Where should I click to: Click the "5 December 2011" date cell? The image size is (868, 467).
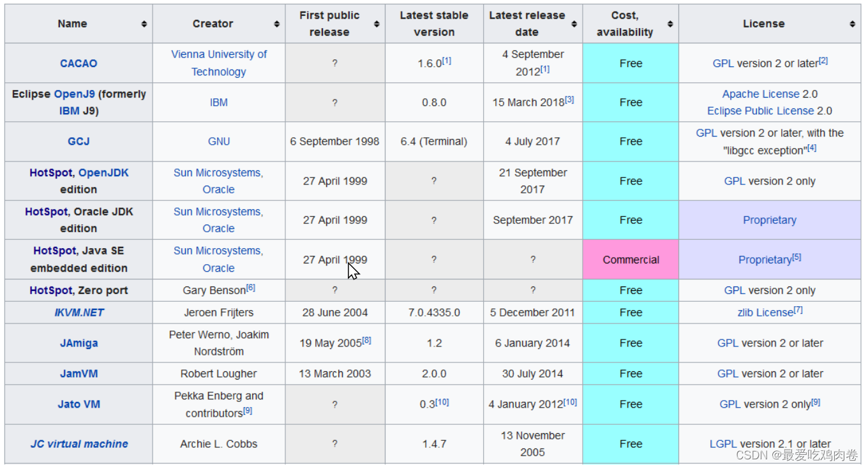(x=533, y=313)
